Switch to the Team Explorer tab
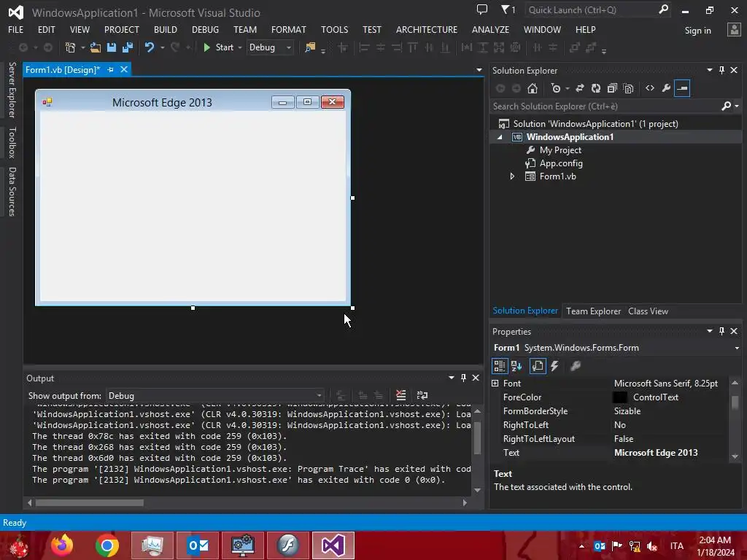747x560 pixels. (593, 311)
